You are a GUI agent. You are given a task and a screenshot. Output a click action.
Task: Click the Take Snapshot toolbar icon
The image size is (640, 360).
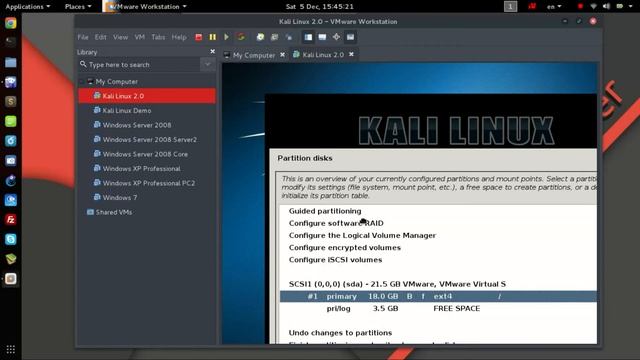(260, 37)
